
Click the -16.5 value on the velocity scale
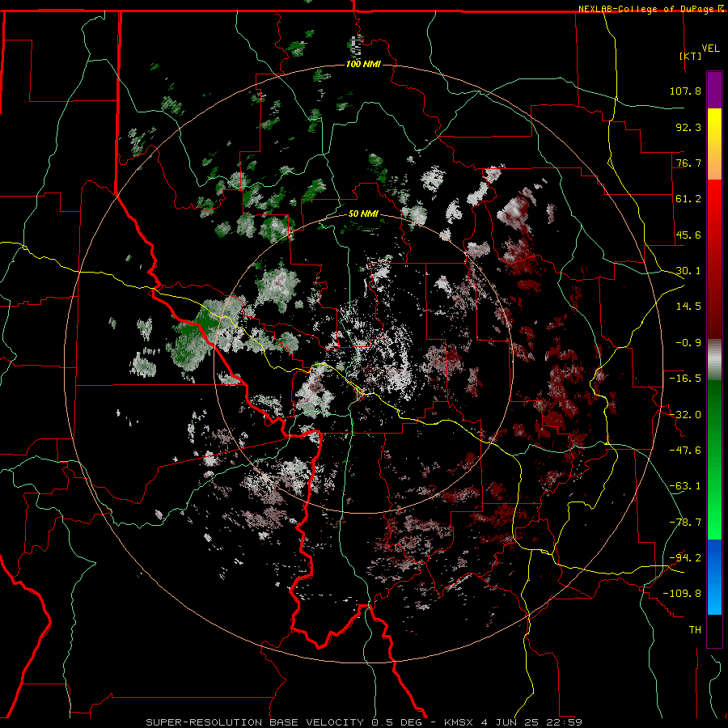(x=685, y=379)
